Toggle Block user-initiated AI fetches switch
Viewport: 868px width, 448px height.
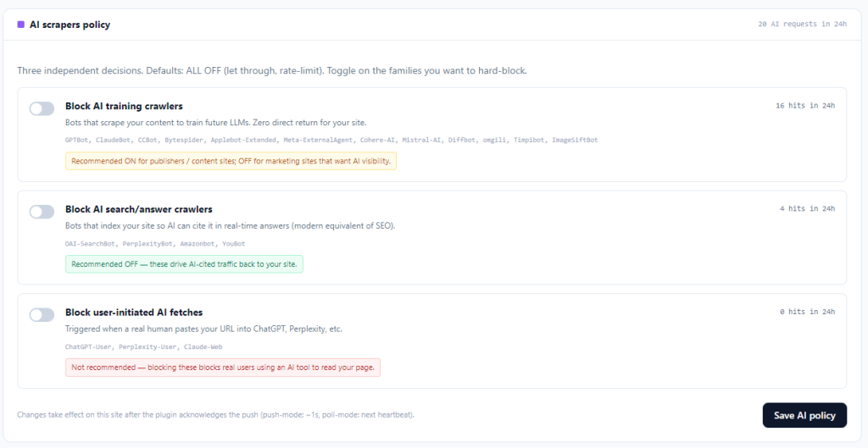[42, 315]
